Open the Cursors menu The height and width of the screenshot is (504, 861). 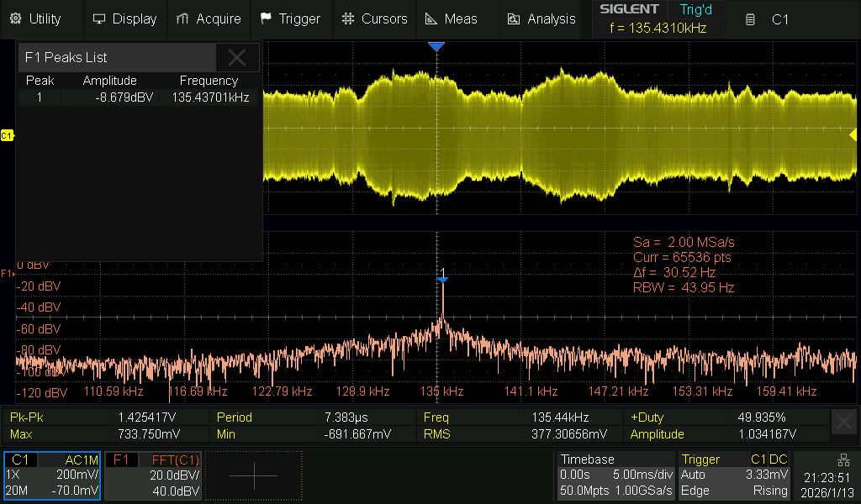[x=374, y=19]
